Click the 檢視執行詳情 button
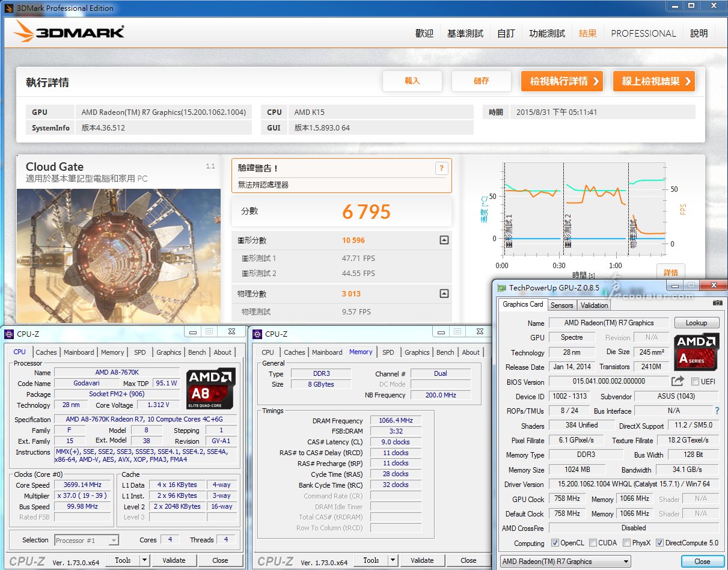Screen dimensions: 728x570 click(x=562, y=81)
